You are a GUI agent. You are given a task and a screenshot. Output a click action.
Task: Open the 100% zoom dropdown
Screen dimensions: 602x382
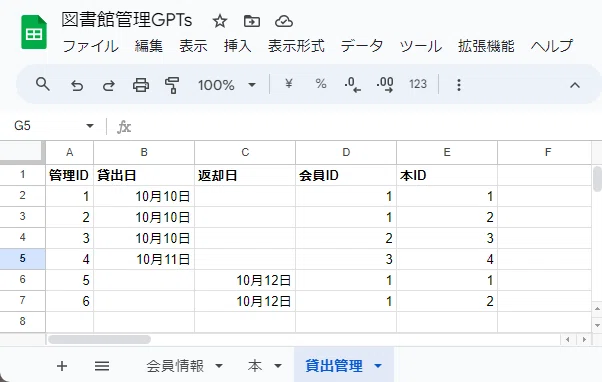(x=227, y=85)
